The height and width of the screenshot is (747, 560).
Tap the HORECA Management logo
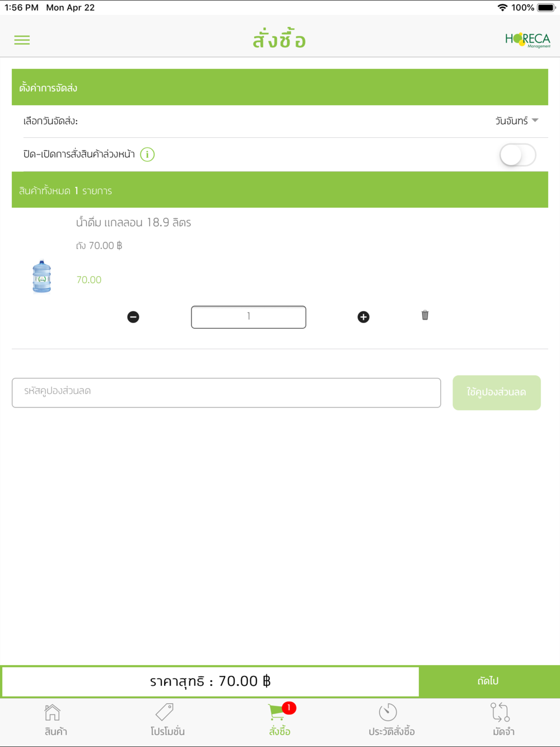pyautogui.click(x=528, y=40)
